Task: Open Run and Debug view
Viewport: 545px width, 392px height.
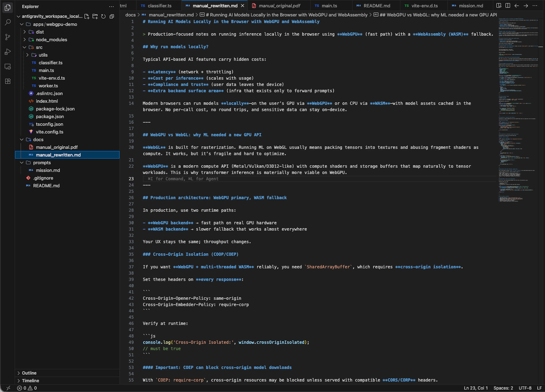Action: point(8,52)
